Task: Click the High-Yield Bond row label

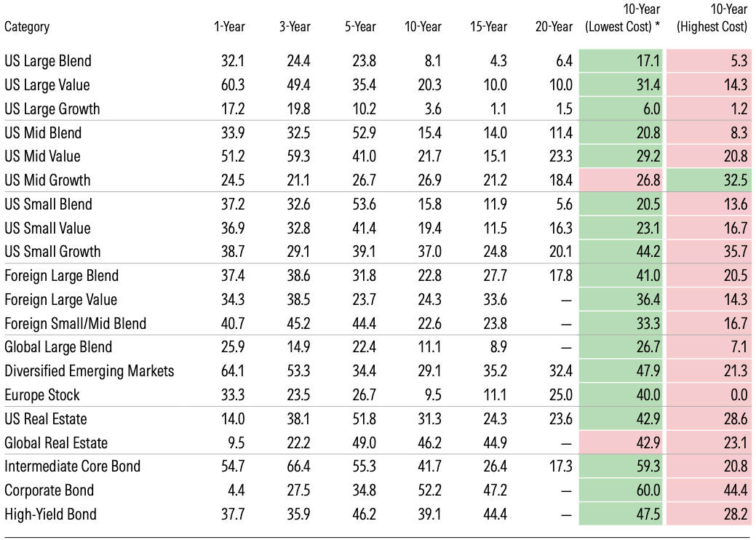Action: coord(50,515)
